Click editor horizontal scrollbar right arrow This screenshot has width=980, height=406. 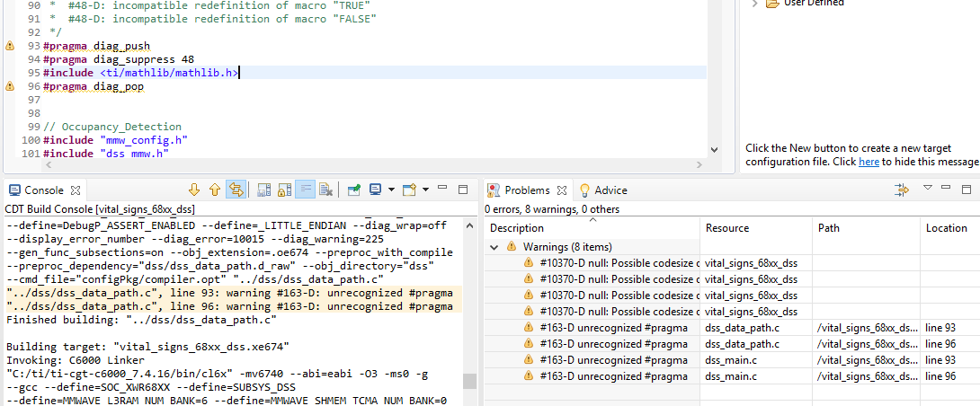(x=699, y=164)
